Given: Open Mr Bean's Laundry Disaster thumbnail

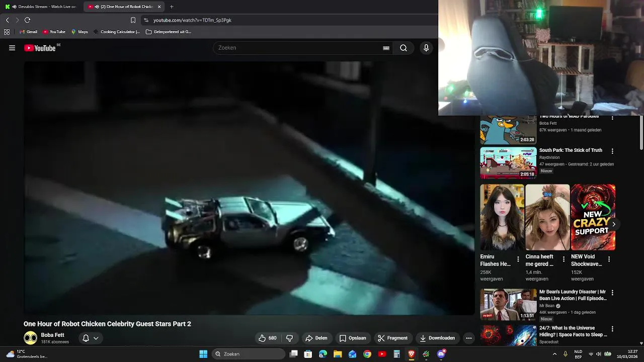Looking at the screenshot, I should pos(508,304).
